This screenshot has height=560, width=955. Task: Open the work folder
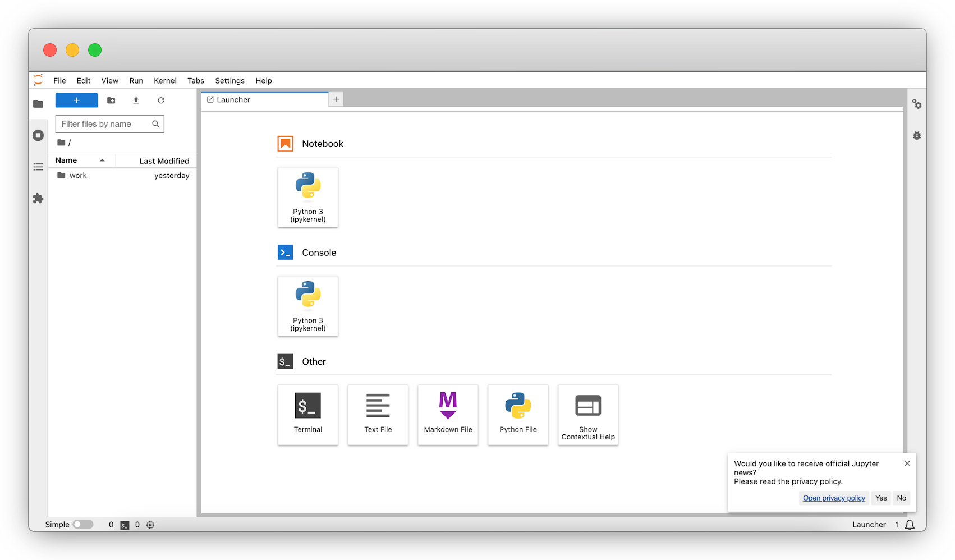(78, 176)
